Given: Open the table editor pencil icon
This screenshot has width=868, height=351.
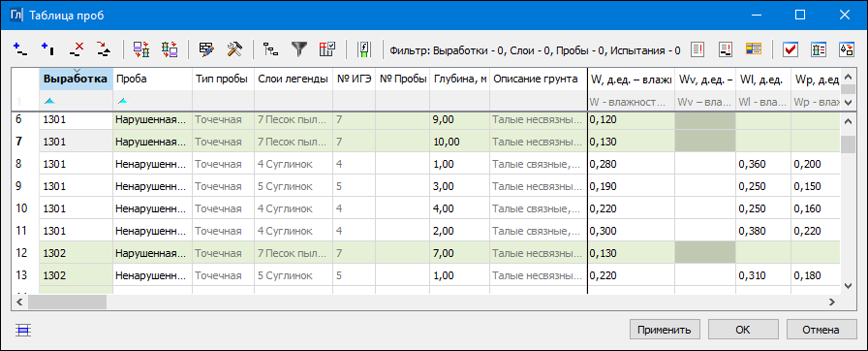Looking at the screenshot, I should [207, 49].
